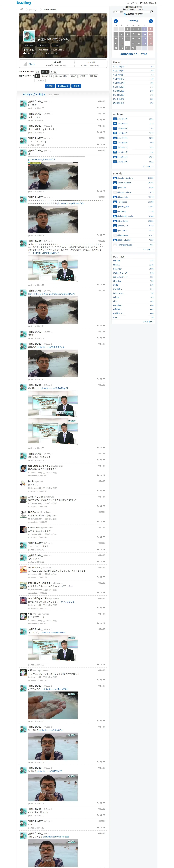This screenshot has height=868, width=174.
Task: Filter tweets with Replyを除く
Action: [x=47, y=76]
